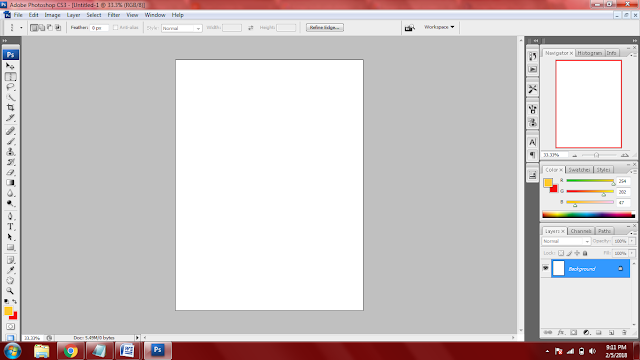Swap foreground and background colors
640x360 pixels.
15,301
